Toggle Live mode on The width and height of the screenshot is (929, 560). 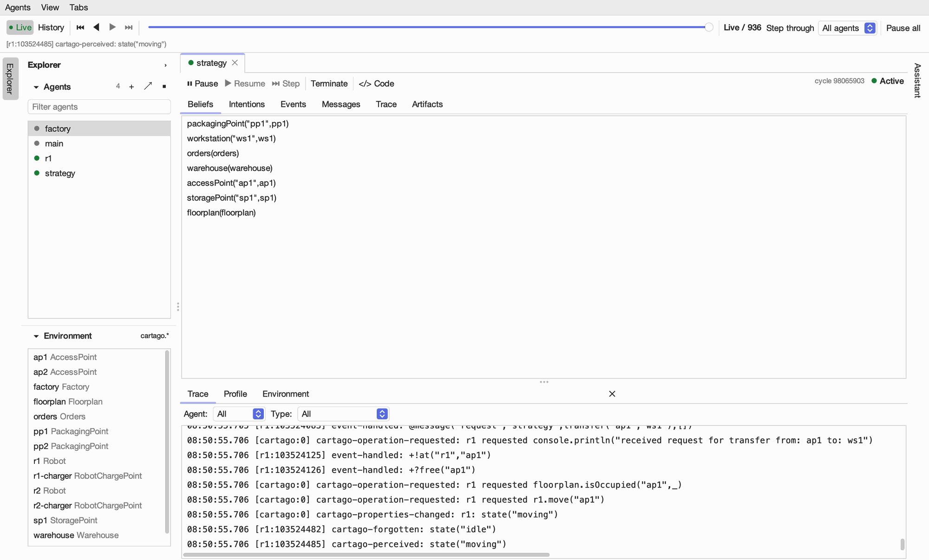pos(20,27)
